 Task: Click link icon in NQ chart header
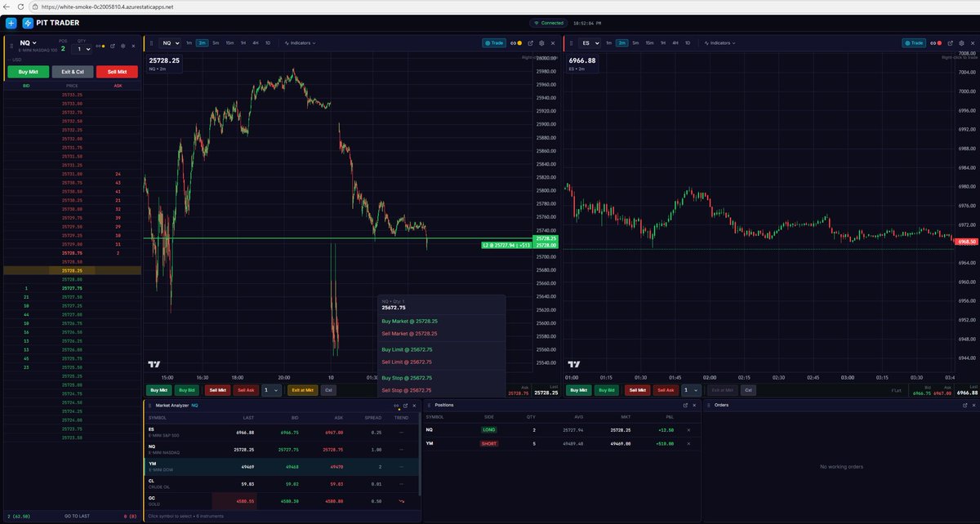[513, 43]
